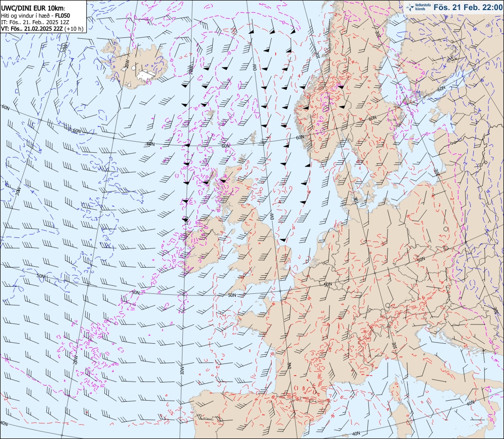Click the '30W' meridian label near Iceland
Screen dimensions: 504x439
[x=65, y=48]
